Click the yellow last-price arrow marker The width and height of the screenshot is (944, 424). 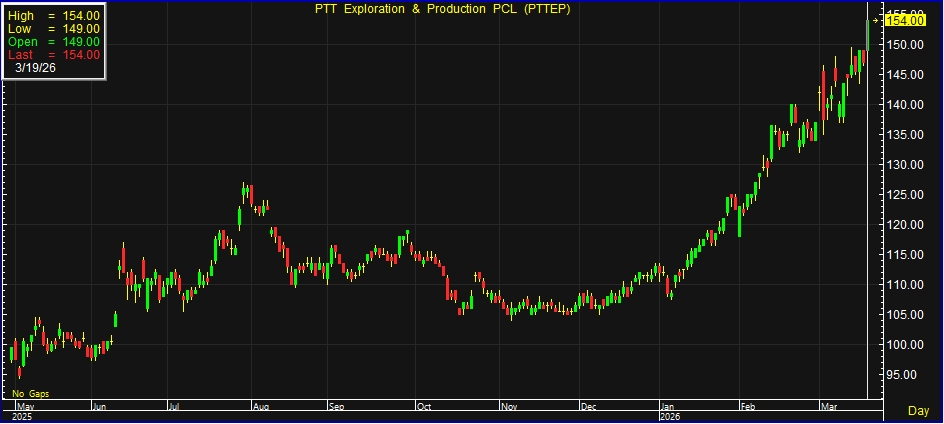(877, 20)
